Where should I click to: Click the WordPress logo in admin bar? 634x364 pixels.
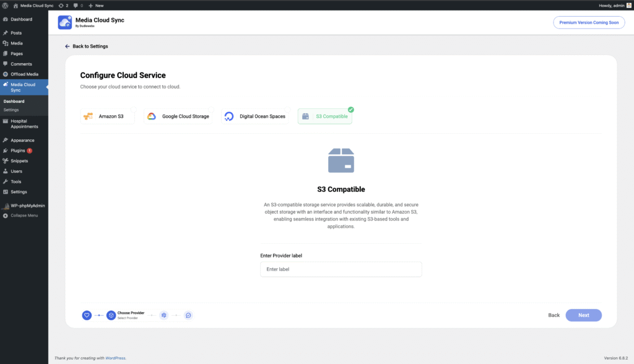click(x=6, y=5)
